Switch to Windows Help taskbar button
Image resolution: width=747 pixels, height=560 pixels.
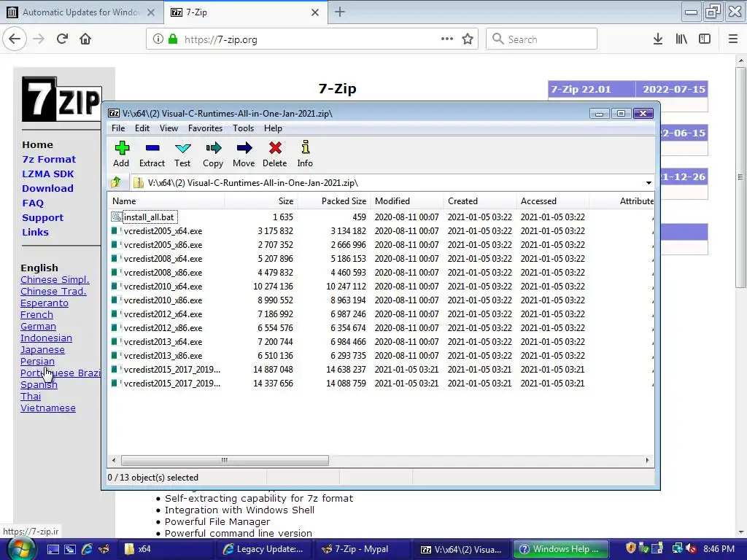[560, 549]
